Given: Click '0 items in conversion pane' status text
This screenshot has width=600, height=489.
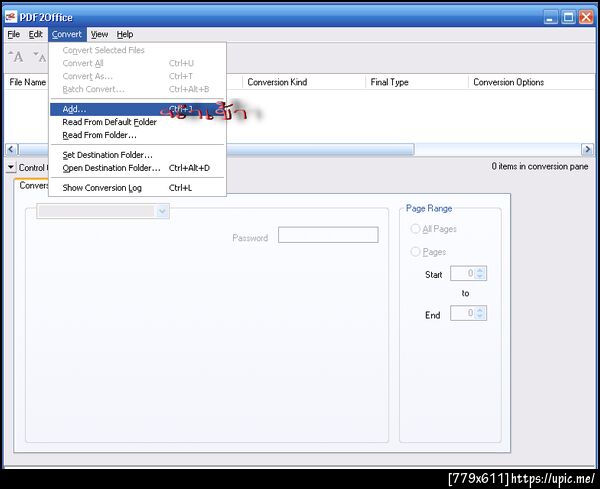Looking at the screenshot, I should click(x=540, y=166).
